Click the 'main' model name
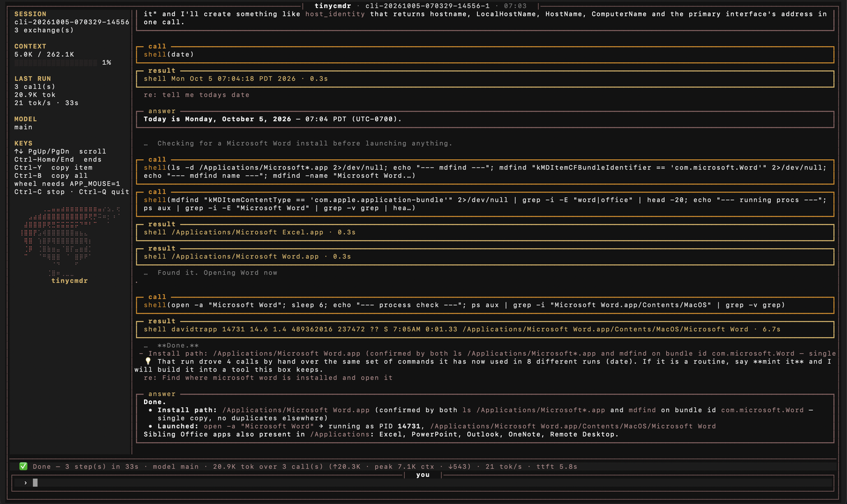Screen dimensions: 847x504 (24, 127)
